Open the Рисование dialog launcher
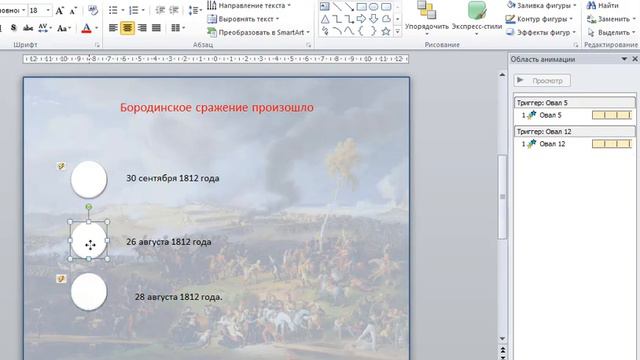 pos(576,45)
